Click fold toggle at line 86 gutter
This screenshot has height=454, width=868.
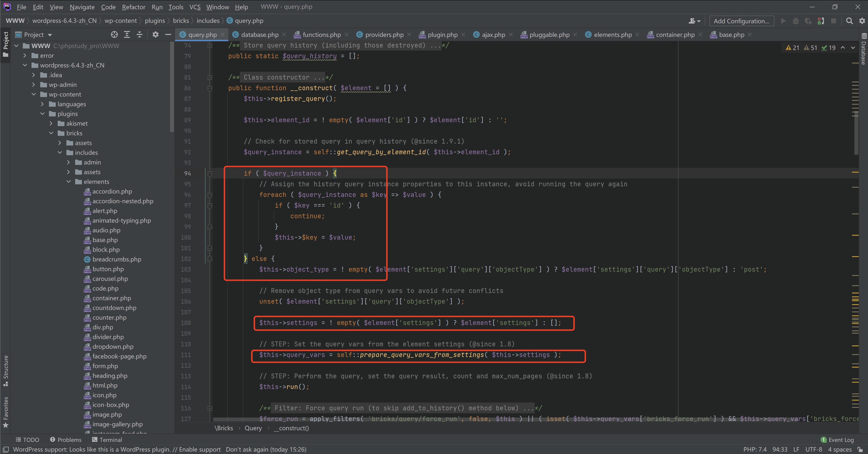coord(210,88)
